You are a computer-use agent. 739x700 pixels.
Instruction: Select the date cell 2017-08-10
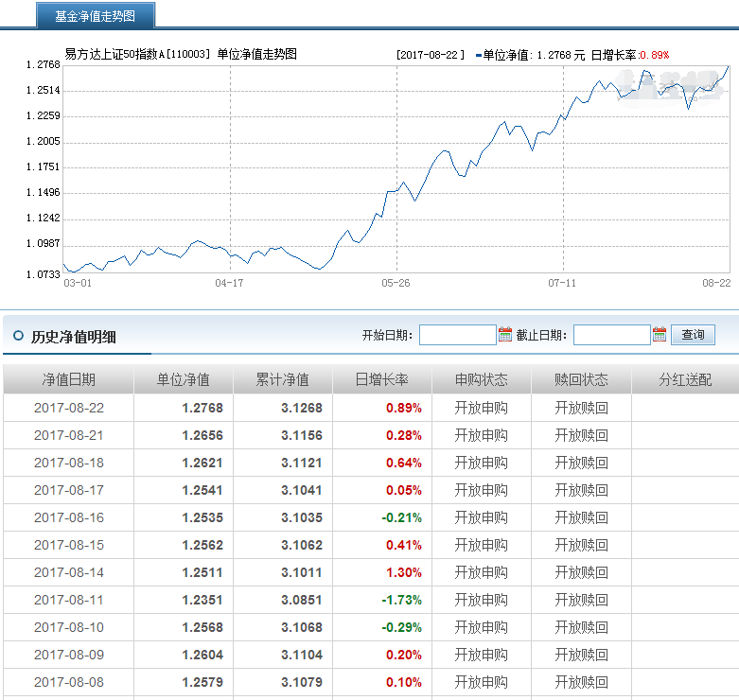click(69, 627)
